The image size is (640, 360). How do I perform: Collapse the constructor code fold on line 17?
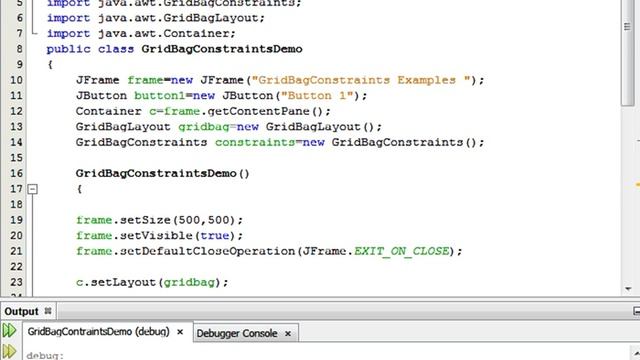32,189
